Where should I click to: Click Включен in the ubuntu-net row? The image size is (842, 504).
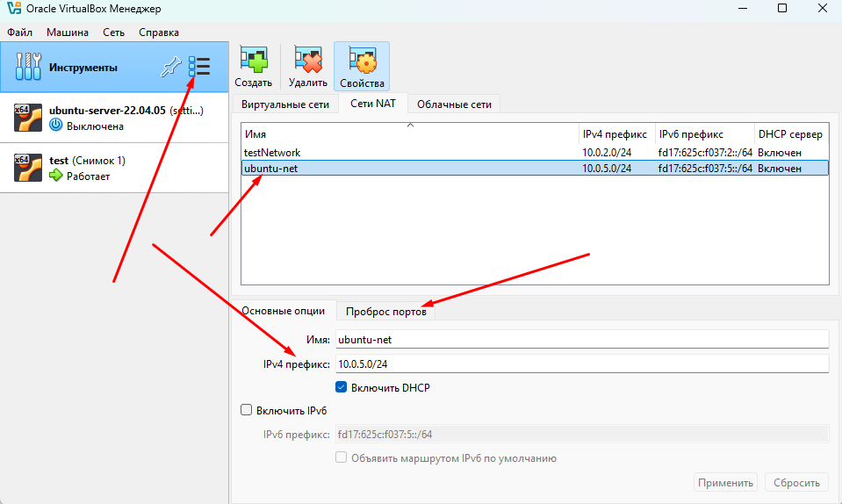click(x=779, y=168)
